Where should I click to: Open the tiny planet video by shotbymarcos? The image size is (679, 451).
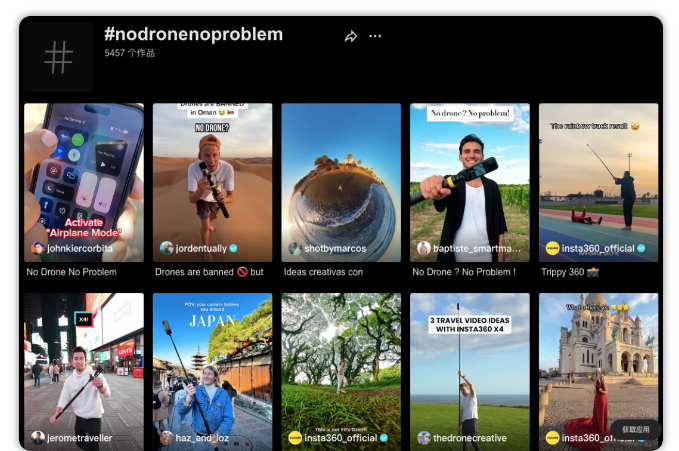point(341,182)
